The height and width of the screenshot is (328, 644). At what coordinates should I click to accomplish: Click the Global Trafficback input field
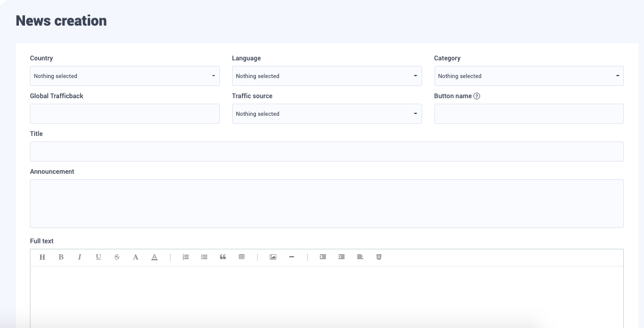[x=124, y=114]
